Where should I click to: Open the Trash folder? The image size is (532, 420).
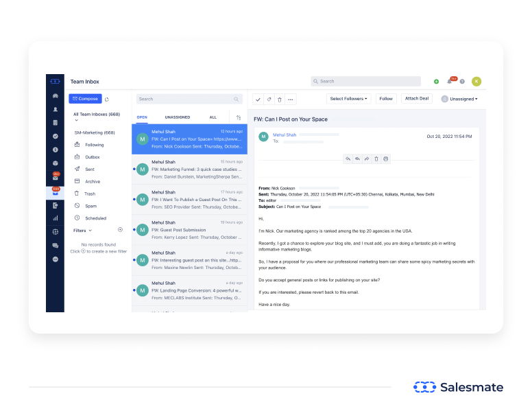[85, 194]
